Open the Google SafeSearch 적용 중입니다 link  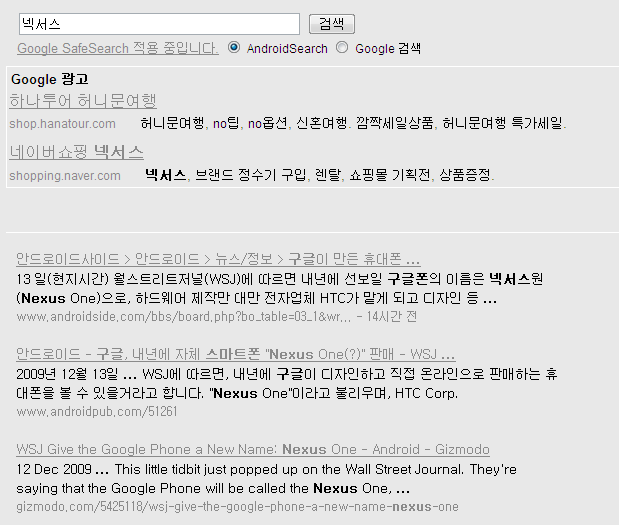(x=118, y=49)
